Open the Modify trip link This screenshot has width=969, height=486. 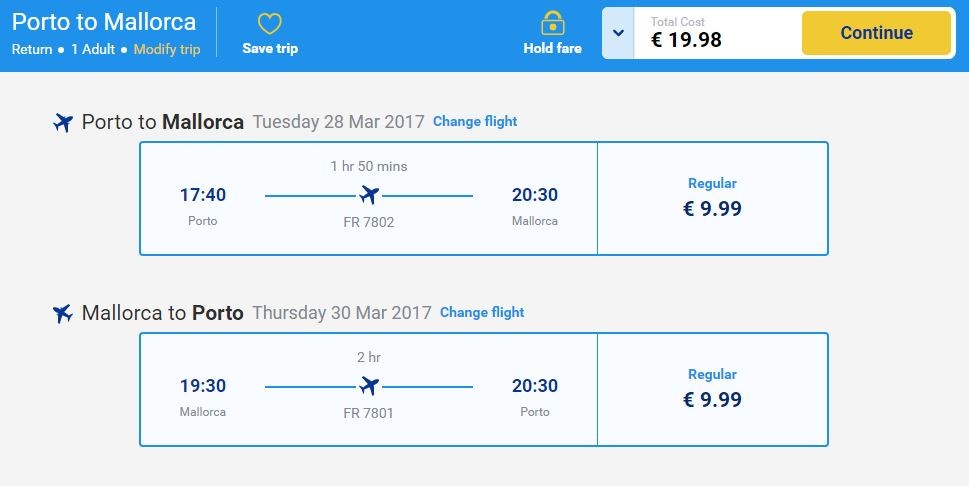167,49
